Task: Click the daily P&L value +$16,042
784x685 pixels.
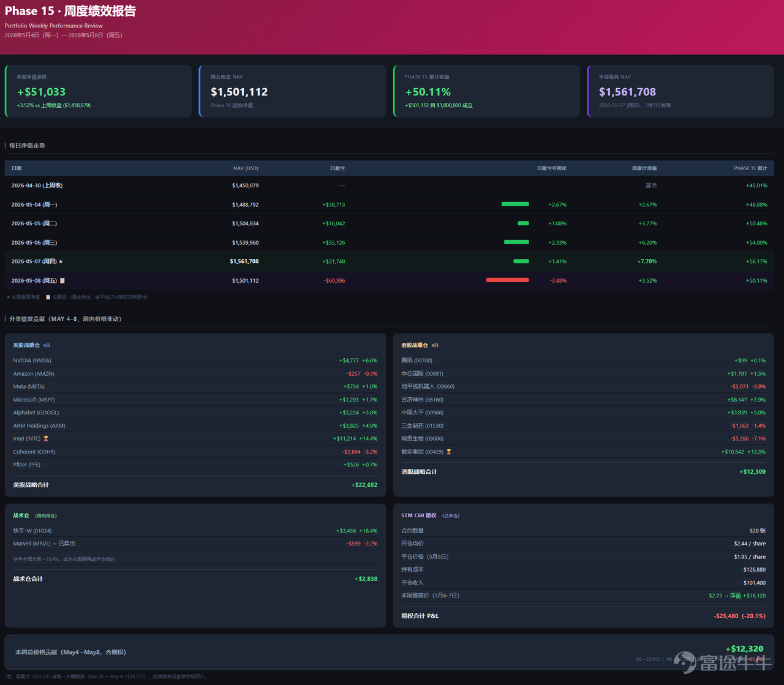Action: point(333,223)
